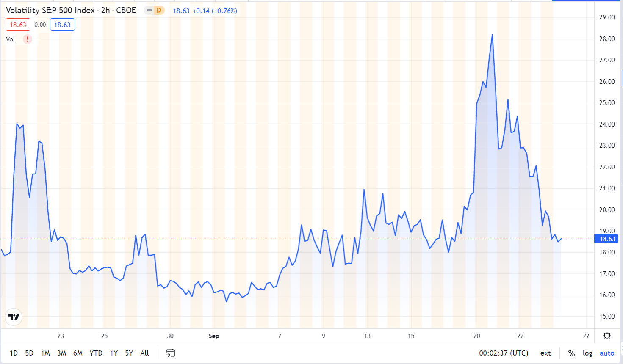Click the CBOE exchange label
The image size is (623, 364).
pyautogui.click(x=126, y=10)
